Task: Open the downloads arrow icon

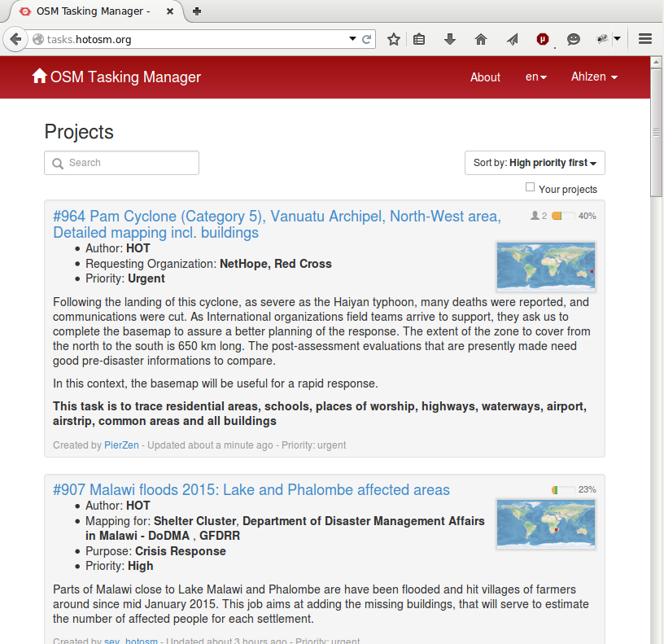Action: coord(450,39)
